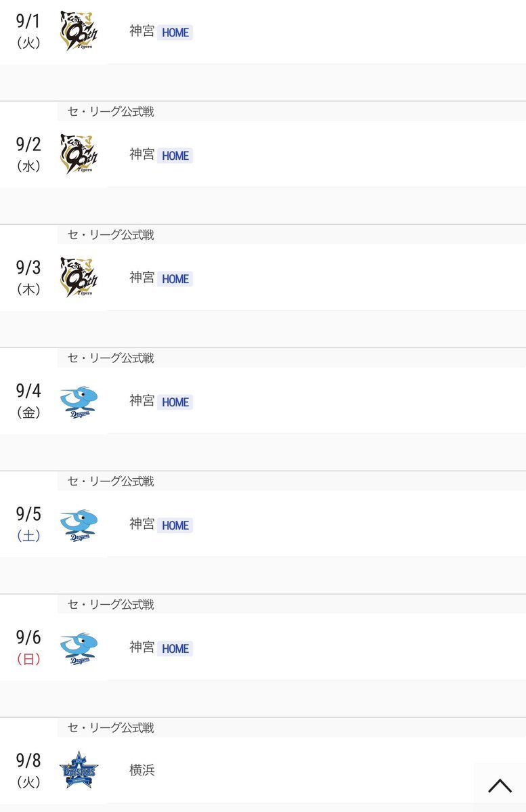The height and width of the screenshot is (812, 526).
Task: Tap the Tigers 90th logo on 9/2
Action: pos(79,154)
